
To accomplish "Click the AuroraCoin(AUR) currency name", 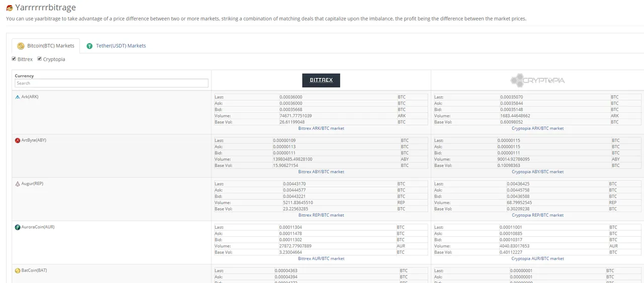I will click(x=38, y=227).
